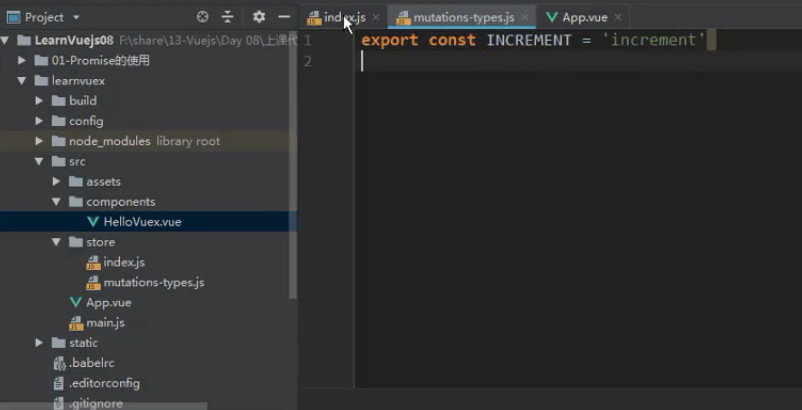Place cursor on editor line 2
802x410 pixels.
click(x=578, y=61)
